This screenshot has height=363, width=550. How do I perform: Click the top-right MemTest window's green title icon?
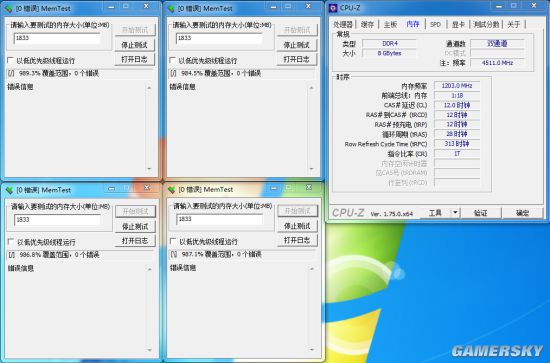tap(171, 8)
